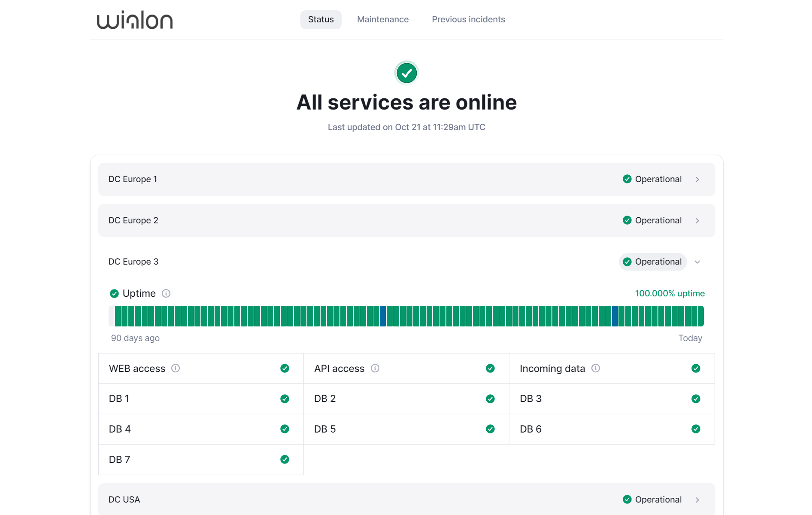Select the Status tab
Screen dimensions: 812x515
[x=321, y=19]
